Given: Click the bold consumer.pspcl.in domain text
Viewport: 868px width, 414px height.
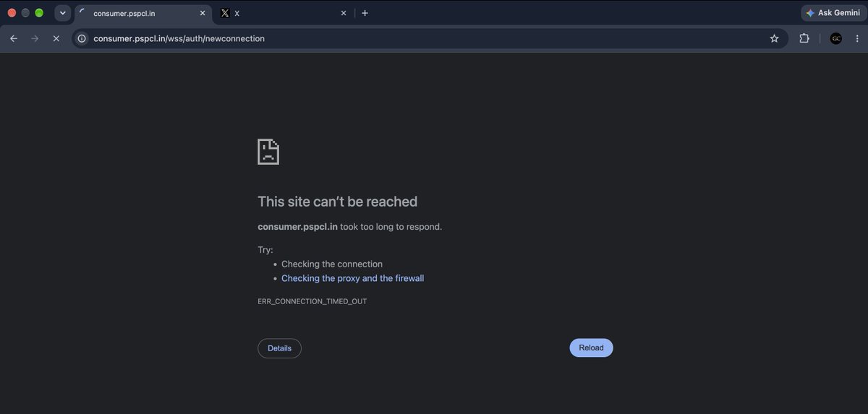Looking at the screenshot, I should 297,227.
